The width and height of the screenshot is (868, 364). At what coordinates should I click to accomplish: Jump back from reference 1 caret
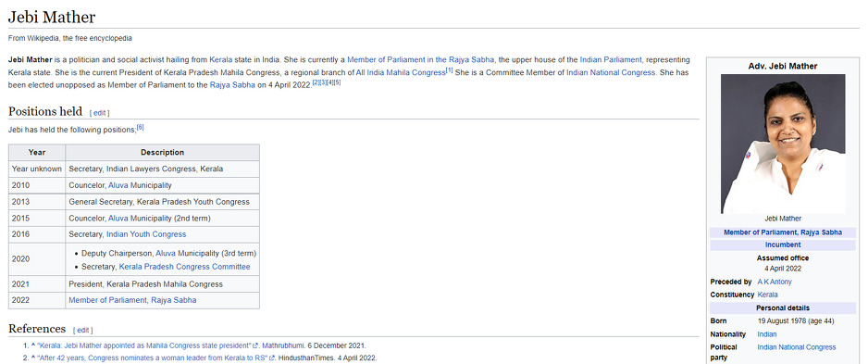33,345
